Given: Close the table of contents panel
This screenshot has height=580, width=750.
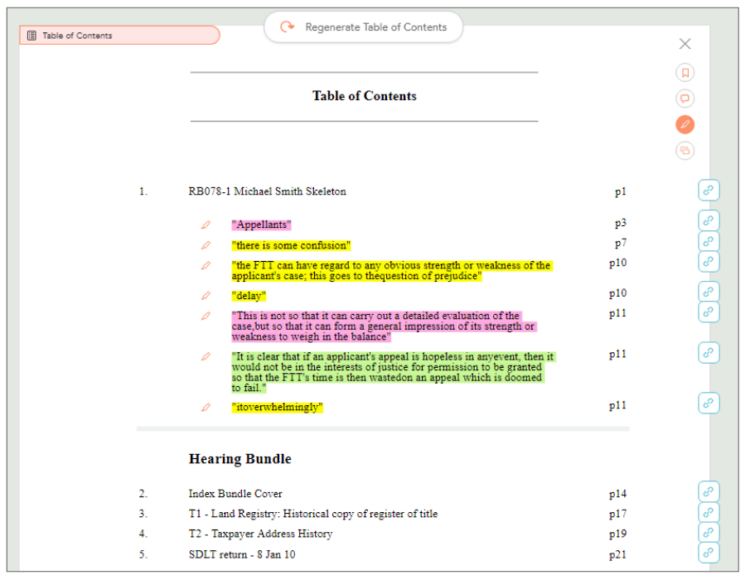Looking at the screenshot, I should click(x=685, y=44).
